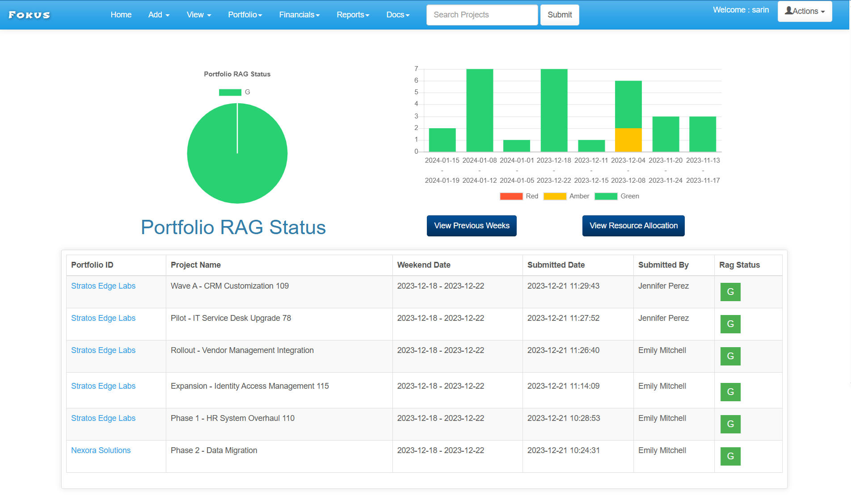Click G badge for Vendor Management Integration

730,356
